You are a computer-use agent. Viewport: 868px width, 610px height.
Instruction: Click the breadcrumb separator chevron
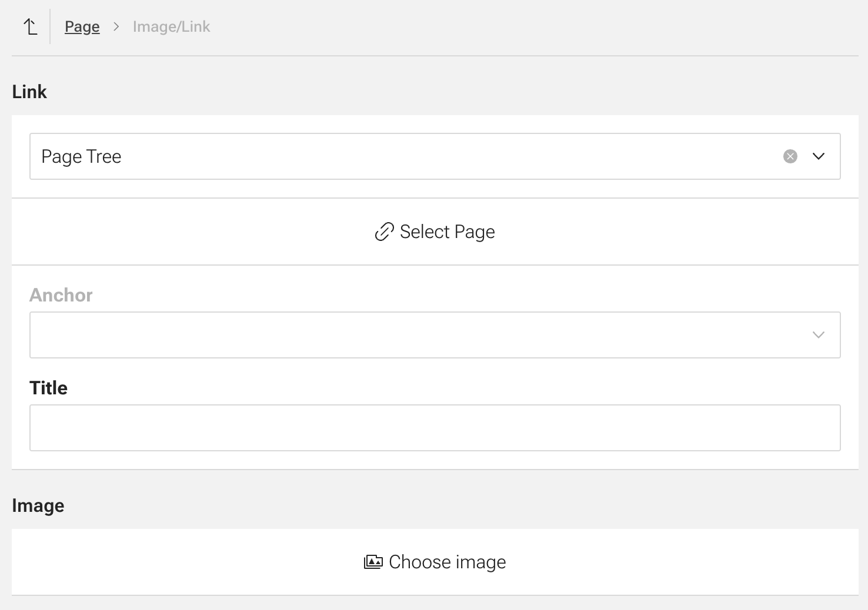pos(116,27)
